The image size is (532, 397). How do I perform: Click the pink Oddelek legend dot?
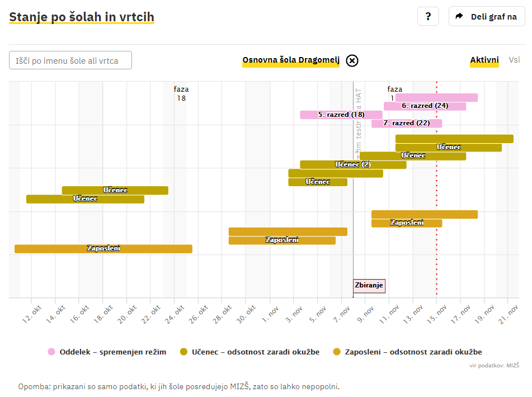click(51, 352)
